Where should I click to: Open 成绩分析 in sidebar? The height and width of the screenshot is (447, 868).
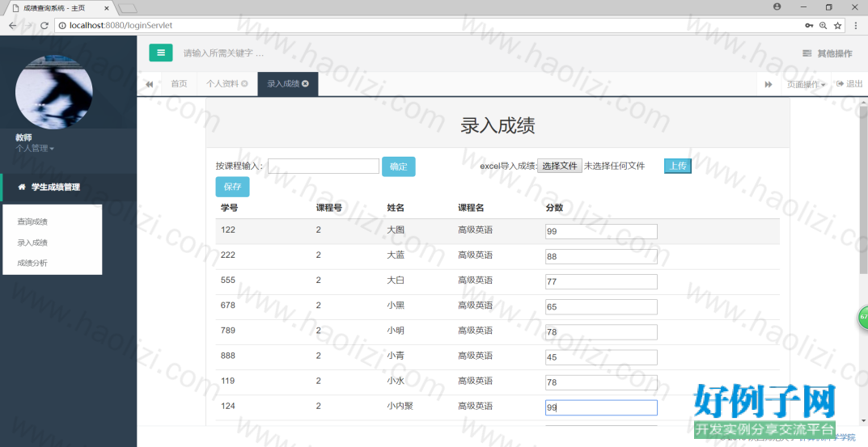[x=32, y=264]
